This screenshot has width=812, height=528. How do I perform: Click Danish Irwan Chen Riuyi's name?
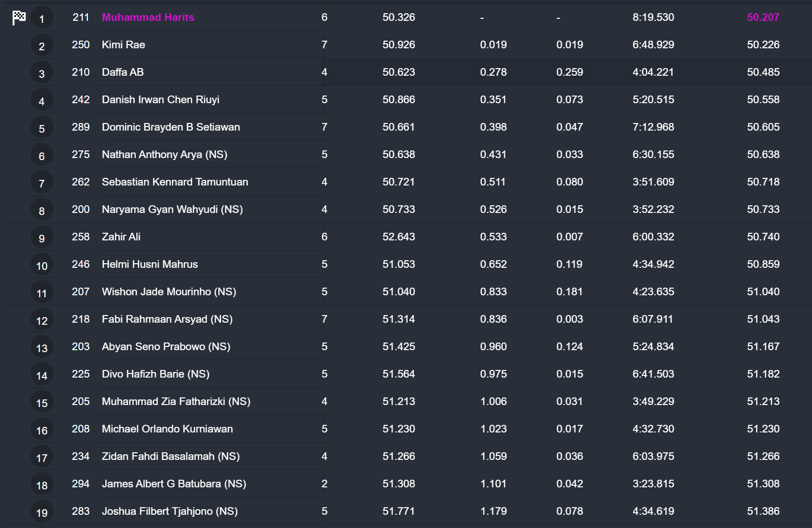tap(160, 100)
